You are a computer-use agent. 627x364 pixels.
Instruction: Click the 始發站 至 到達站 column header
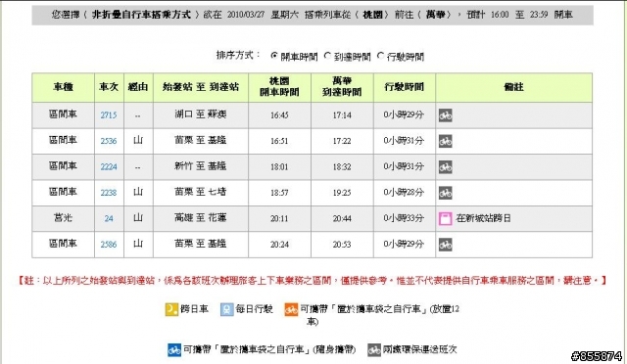click(201, 87)
